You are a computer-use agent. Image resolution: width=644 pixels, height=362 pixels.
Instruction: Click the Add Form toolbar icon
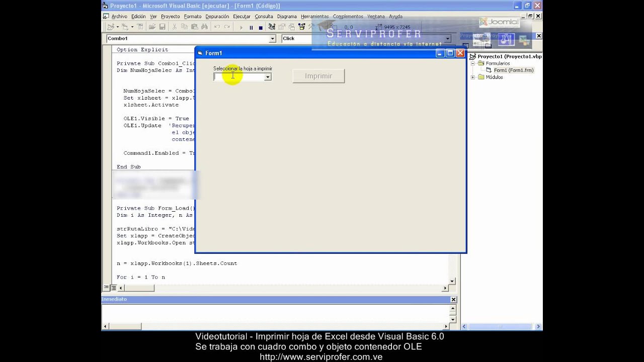(x=124, y=27)
